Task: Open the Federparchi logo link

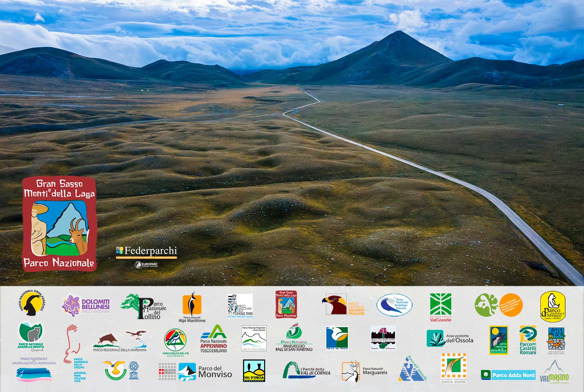Action: coord(146,252)
